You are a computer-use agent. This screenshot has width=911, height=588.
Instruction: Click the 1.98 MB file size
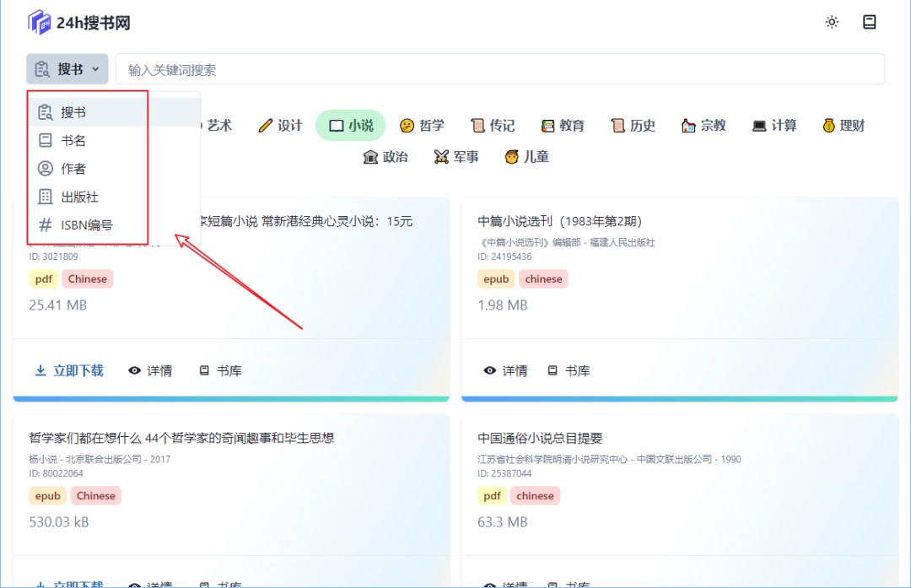point(503,305)
